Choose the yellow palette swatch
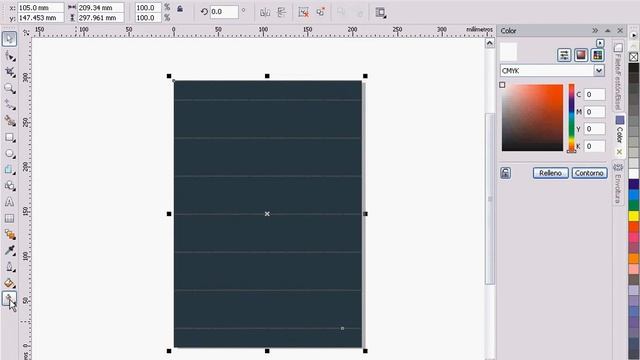Screen dimensions: 640x360 pos(633,216)
